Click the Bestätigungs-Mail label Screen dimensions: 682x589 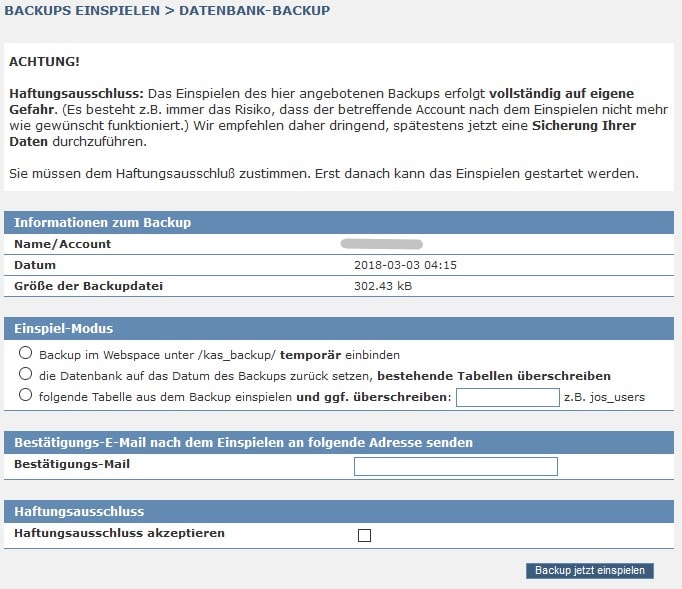[x=72, y=464]
